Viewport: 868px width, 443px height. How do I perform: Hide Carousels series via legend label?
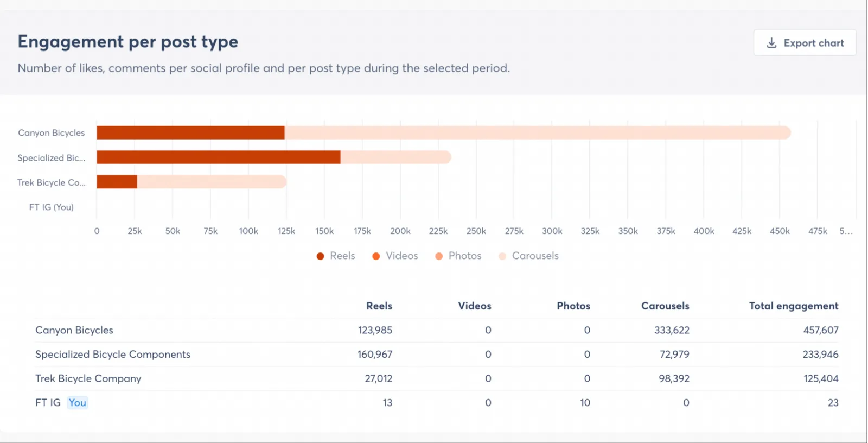pyautogui.click(x=535, y=256)
